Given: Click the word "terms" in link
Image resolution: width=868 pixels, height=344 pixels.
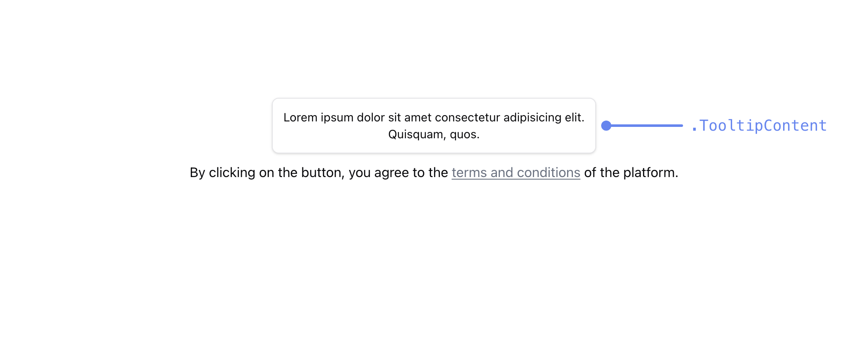Looking at the screenshot, I should coord(469,172).
